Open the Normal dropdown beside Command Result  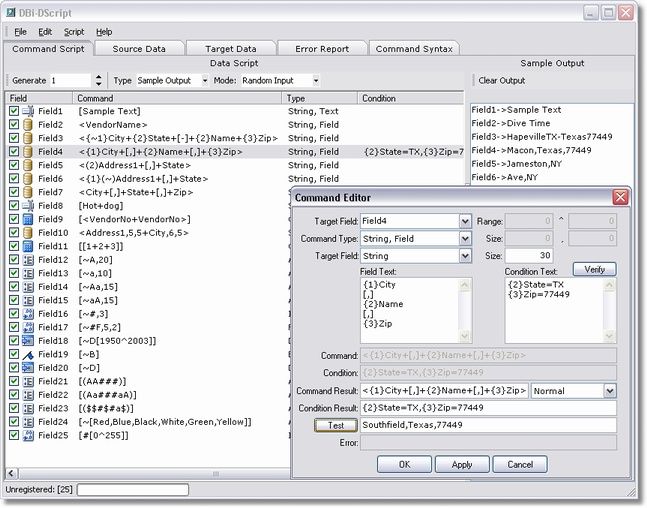(x=609, y=390)
